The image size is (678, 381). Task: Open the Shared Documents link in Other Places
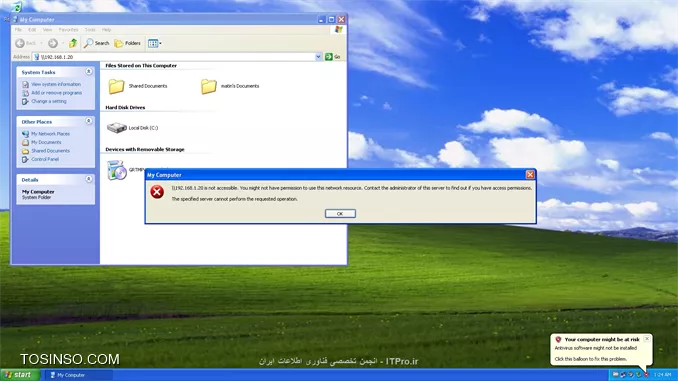click(x=50, y=151)
